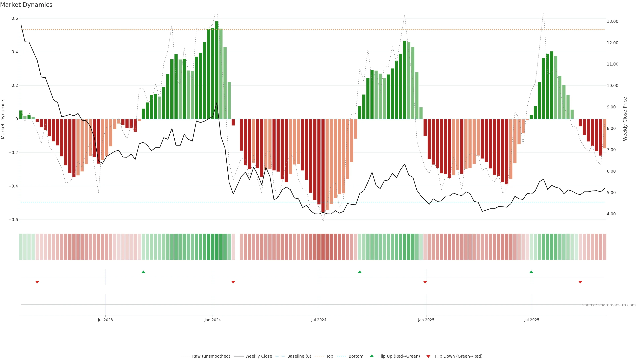Click the Jan 2024 x-axis label

click(x=212, y=320)
